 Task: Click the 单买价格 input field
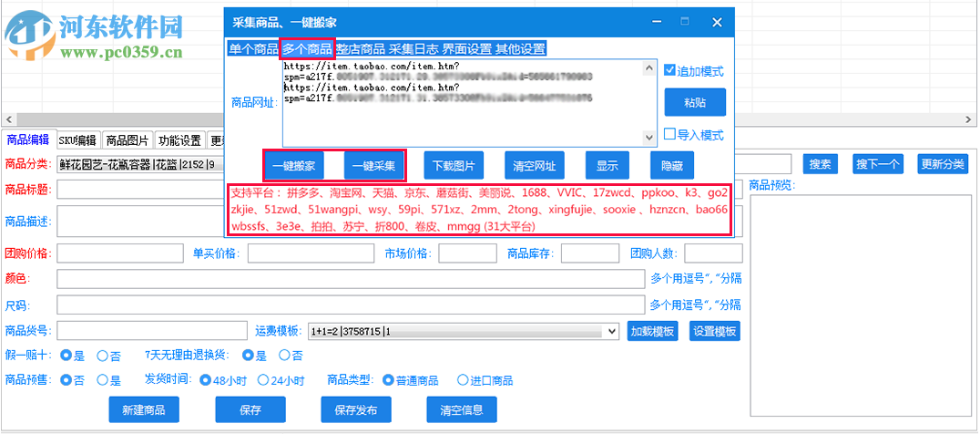pos(310,253)
